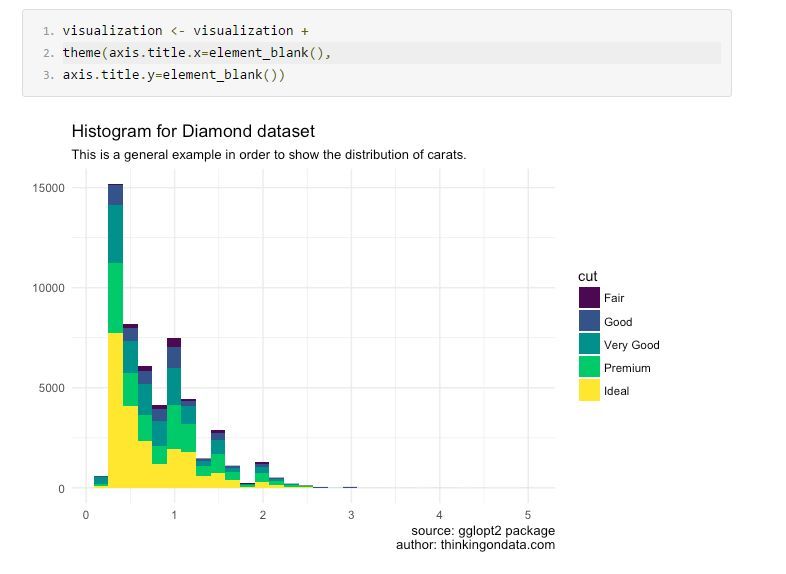Click the Good legend color swatch

click(x=589, y=321)
